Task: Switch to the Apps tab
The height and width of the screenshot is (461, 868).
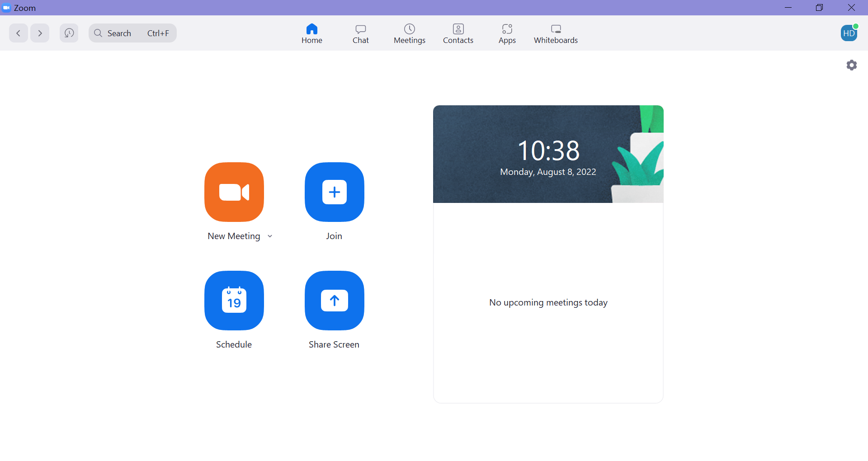Action: pos(507,34)
